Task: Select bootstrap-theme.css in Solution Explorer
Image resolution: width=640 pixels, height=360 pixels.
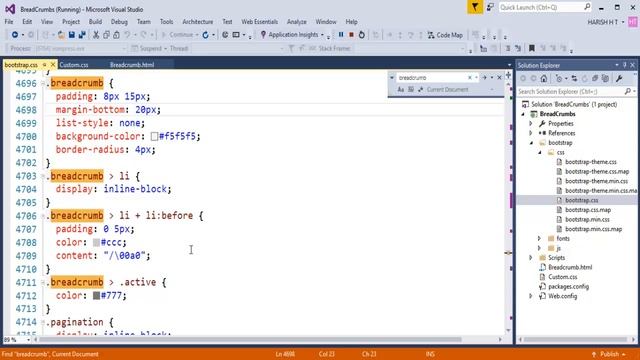Action: [x=591, y=162]
